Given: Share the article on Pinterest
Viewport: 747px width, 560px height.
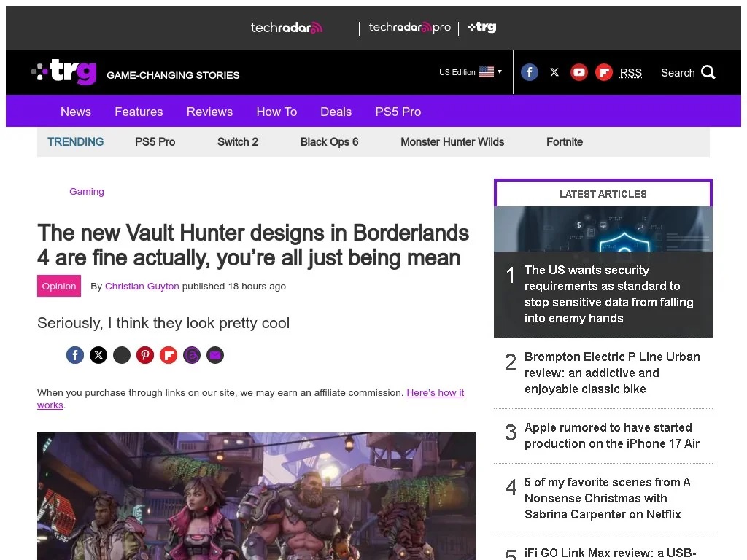Looking at the screenshot, I should [x=145, y=355].
